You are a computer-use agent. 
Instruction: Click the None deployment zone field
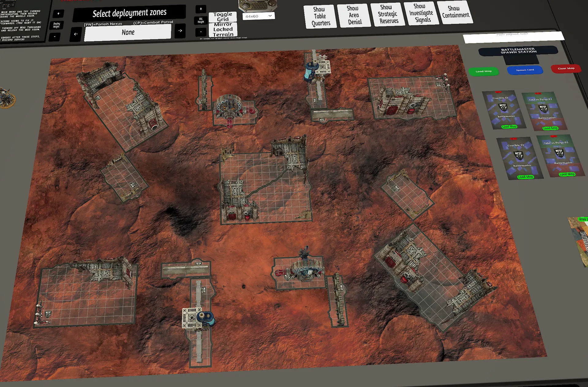tap(128, 32)
